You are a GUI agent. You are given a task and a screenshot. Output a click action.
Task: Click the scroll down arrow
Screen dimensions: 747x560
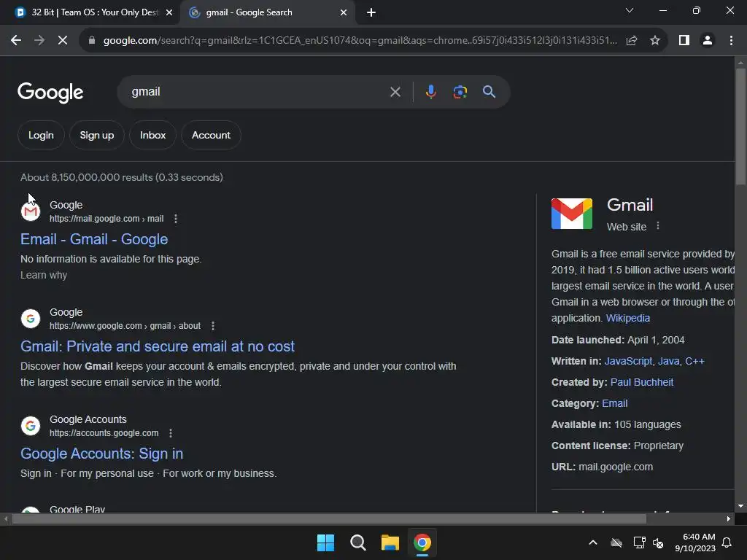pos(740,506)
